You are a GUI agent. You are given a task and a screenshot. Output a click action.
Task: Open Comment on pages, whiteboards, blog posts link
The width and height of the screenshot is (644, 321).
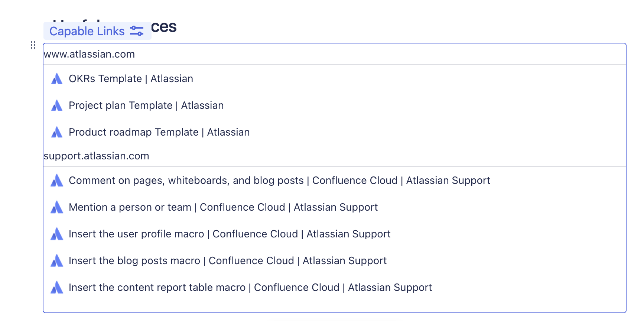pyautogui.click(x=279, y=181)
